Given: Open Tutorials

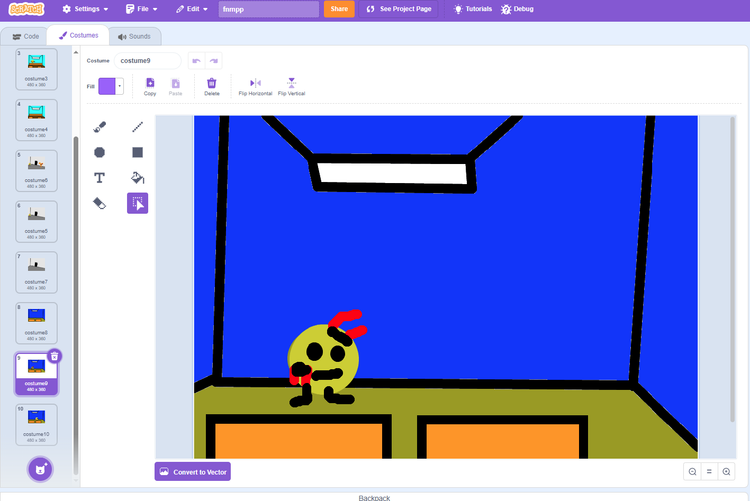Looking at the screenshot, I should pos(473,9).
